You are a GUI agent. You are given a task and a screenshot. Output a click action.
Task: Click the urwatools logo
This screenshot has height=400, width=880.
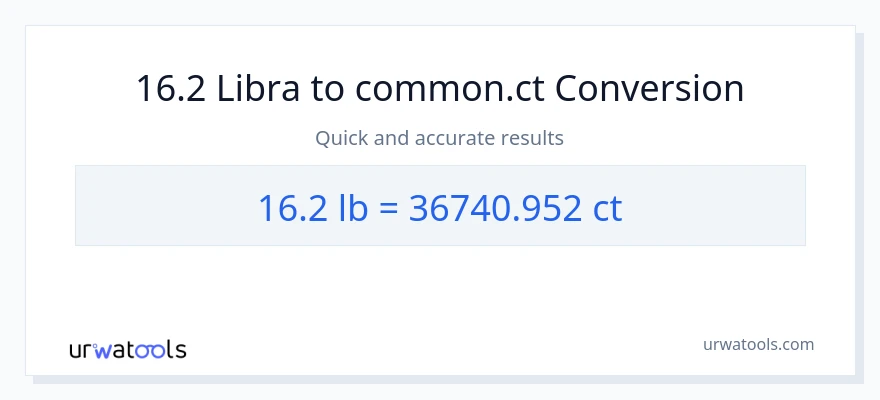[127, 349]
